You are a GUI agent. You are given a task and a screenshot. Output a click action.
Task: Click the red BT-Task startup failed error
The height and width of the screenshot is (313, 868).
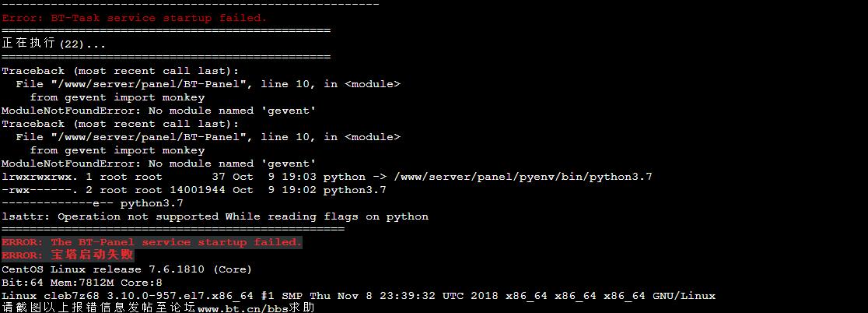pos(134,18)
